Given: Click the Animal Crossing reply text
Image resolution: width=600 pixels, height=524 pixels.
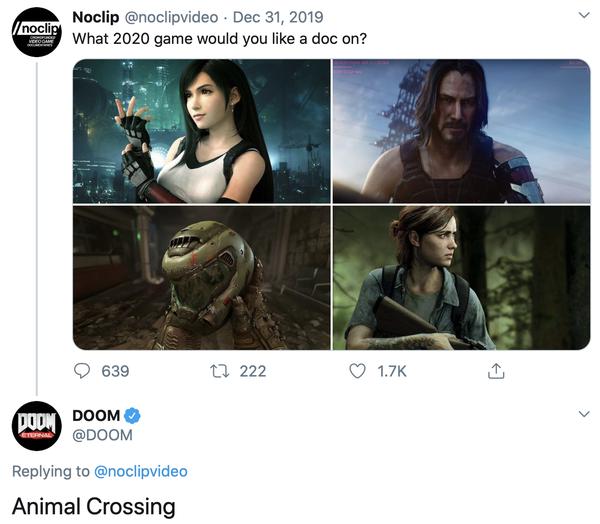Looking at the screenshot, I should 94,506.
